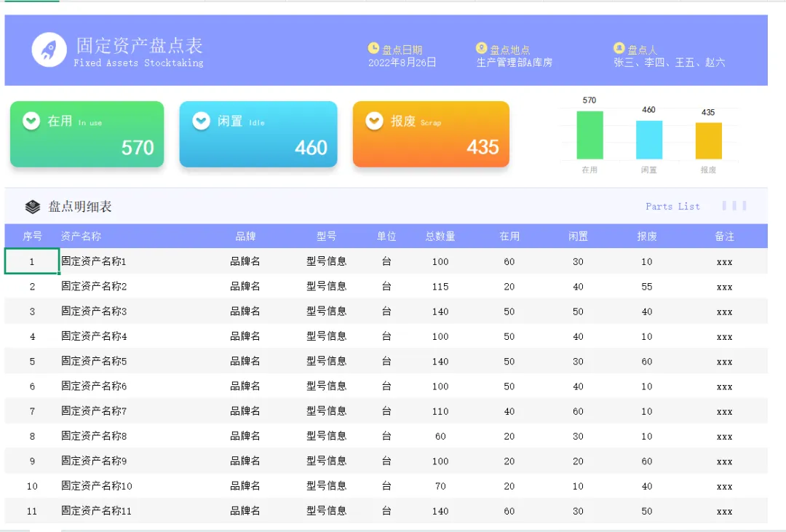
Task: Click the green 在用 570 card
Action: pyautogui.click(x=87, y=135)
